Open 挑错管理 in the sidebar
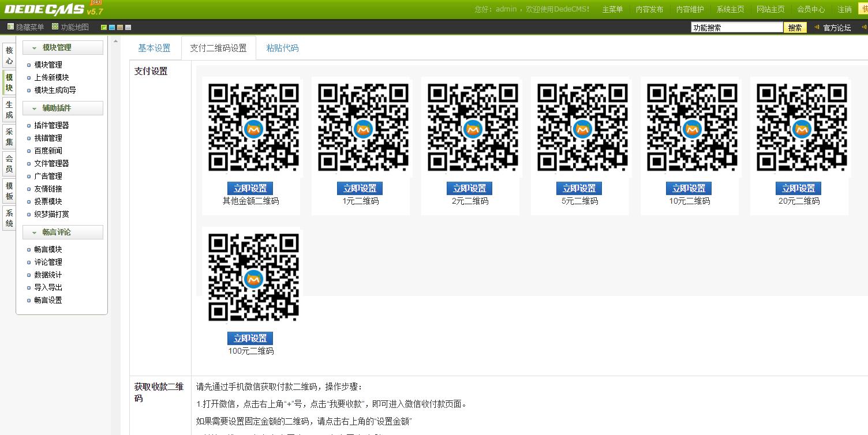 coord(48,138)
